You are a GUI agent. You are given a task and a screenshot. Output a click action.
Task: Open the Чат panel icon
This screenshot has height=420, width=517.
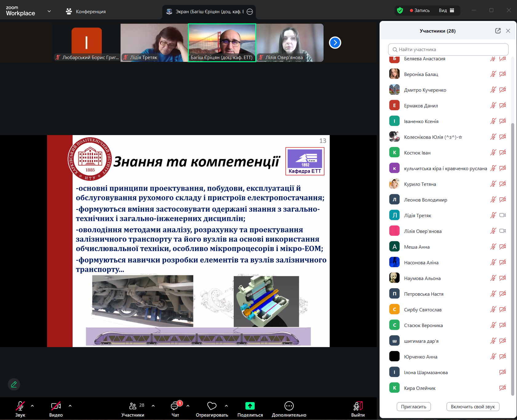(175, 406)
